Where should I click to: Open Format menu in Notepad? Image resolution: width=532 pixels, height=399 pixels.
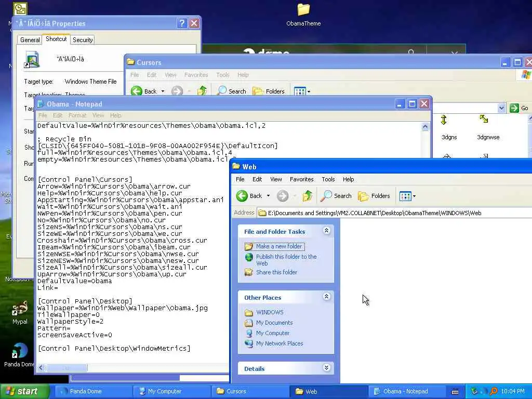point(77,115)
